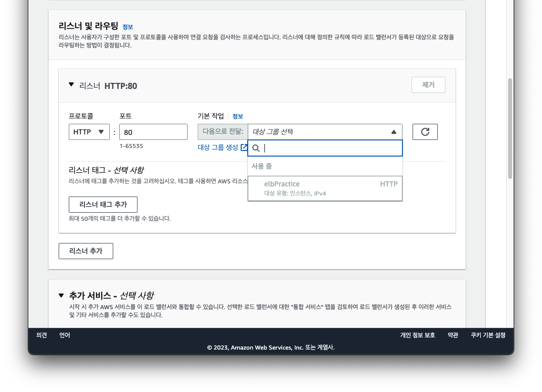Open 약관 footer link
The image size is (542, 392).
(x=453, y=335)
